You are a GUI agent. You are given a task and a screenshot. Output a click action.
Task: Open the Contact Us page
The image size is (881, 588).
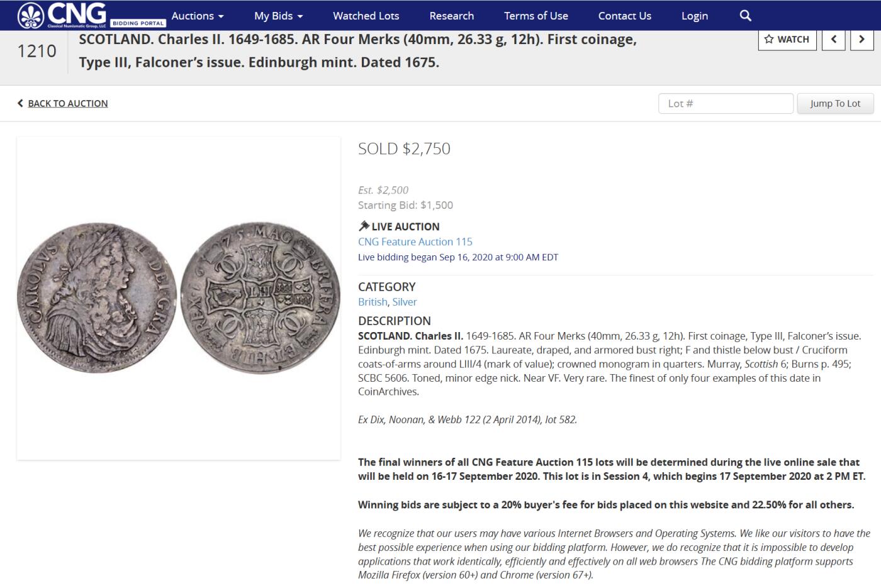(x=625, y=16)
